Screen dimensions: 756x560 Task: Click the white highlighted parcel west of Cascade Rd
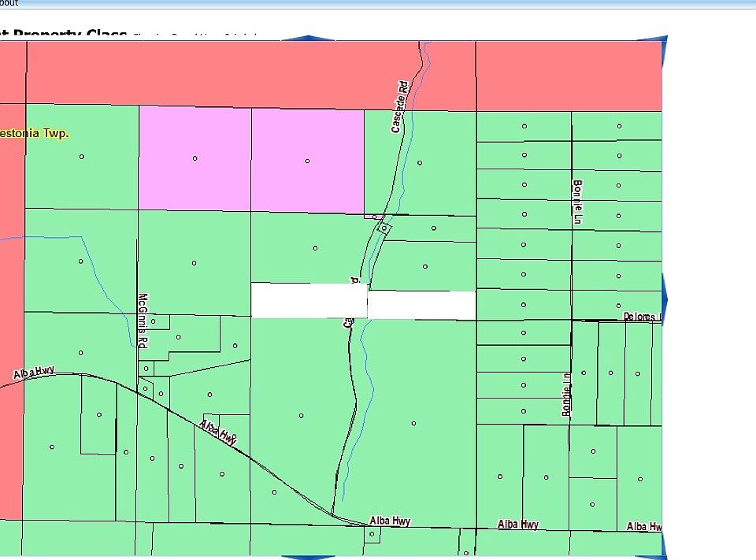pyautogui.click(x=308, y=301)
